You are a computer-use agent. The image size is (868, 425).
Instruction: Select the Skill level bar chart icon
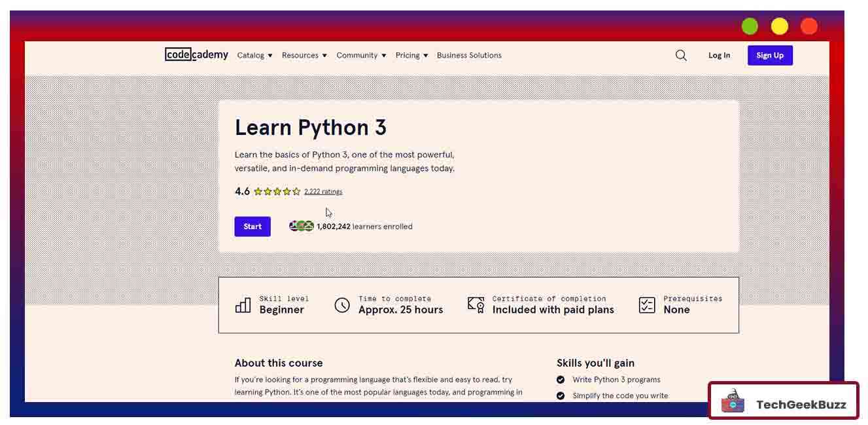243,304
